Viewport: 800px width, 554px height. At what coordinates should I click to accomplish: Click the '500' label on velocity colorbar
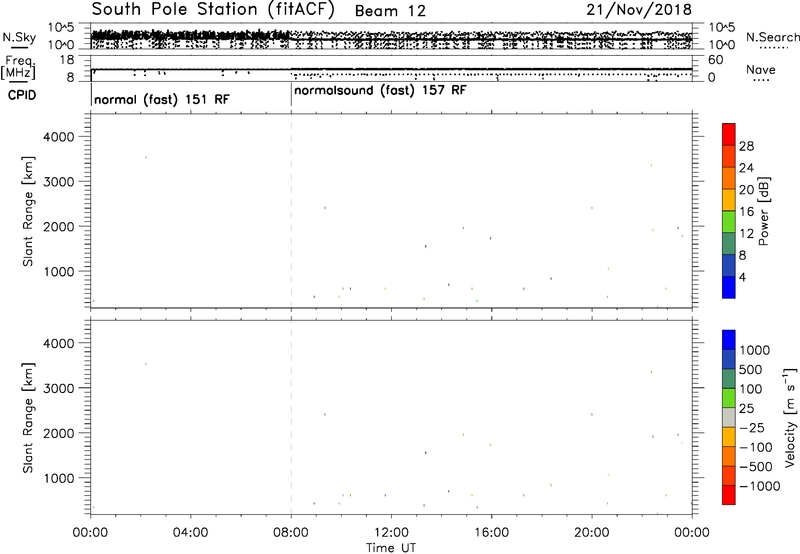pos(751,370)
